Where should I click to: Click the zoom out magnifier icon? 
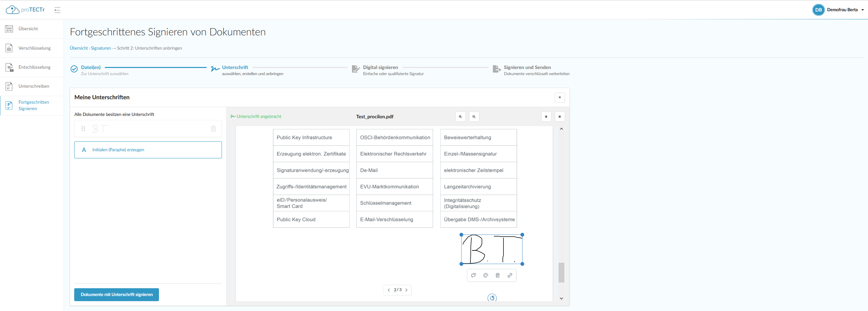click(474, 117)
